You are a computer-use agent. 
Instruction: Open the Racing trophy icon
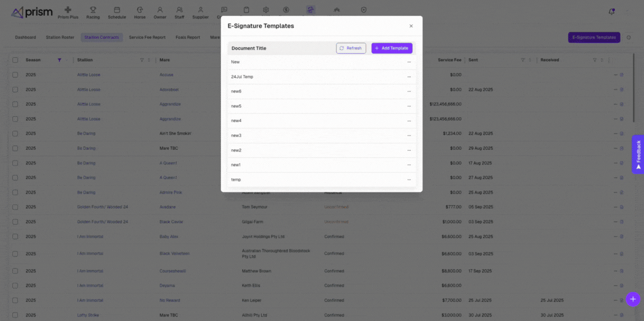point(93,10)
